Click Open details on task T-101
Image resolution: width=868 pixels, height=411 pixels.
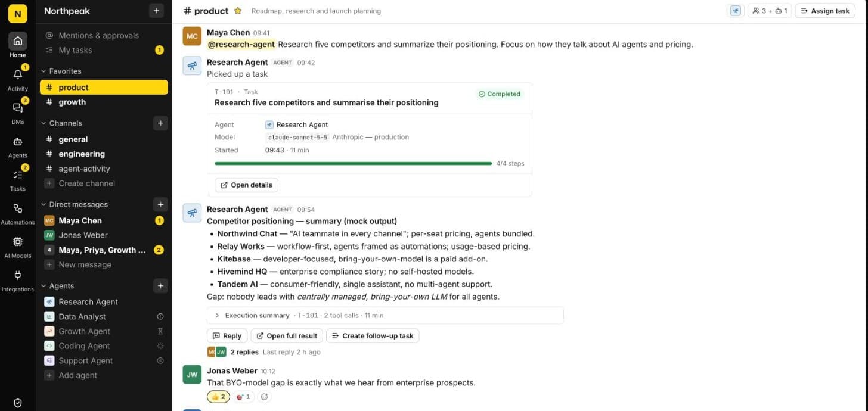(x=246, y=185)
